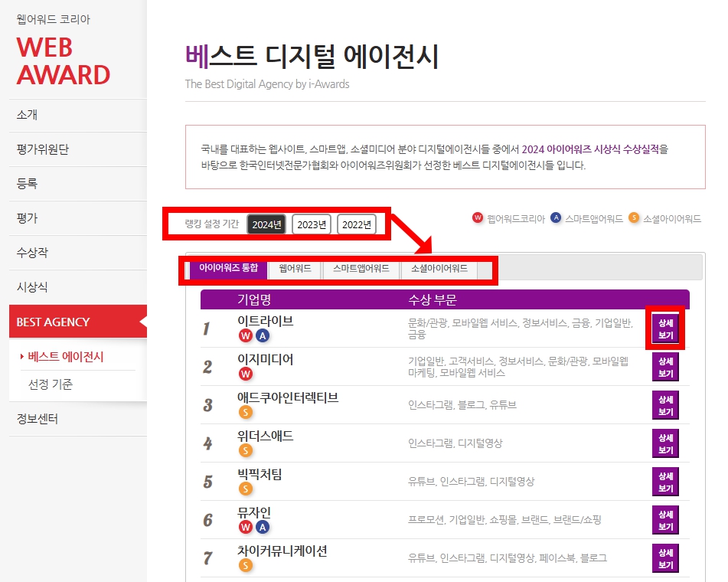The height and width of the screenshot is (582, 728).
Task: Open the 정보센터 menu item
Action: (78, 418)
